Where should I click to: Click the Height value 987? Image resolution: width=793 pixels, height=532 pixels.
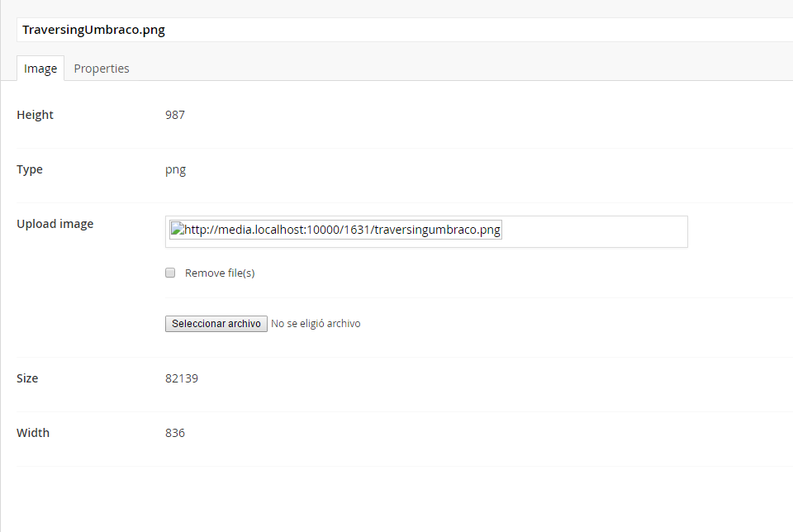tap(175, 115)
